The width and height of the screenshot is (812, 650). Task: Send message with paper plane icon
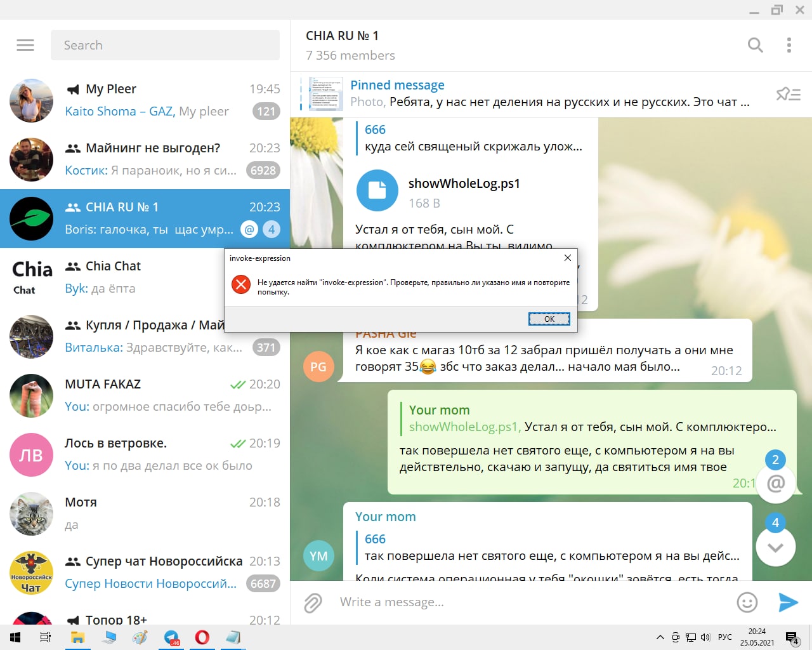[x=788, y=602]
